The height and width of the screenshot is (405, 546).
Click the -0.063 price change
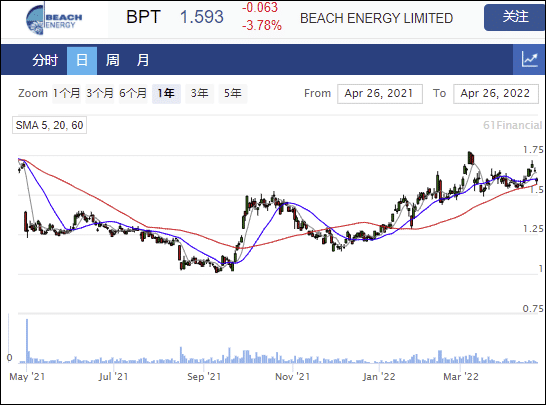point(260,7)
